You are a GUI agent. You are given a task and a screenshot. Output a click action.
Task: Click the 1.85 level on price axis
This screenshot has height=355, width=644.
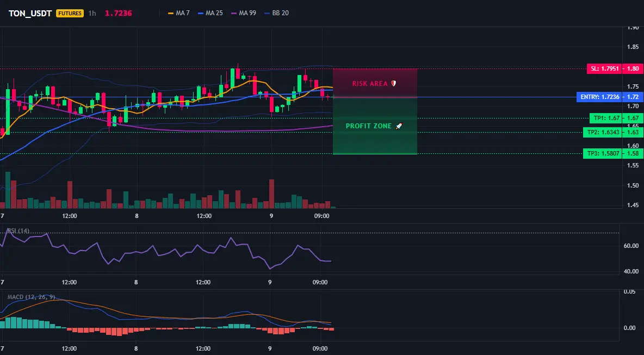(633, 47)
